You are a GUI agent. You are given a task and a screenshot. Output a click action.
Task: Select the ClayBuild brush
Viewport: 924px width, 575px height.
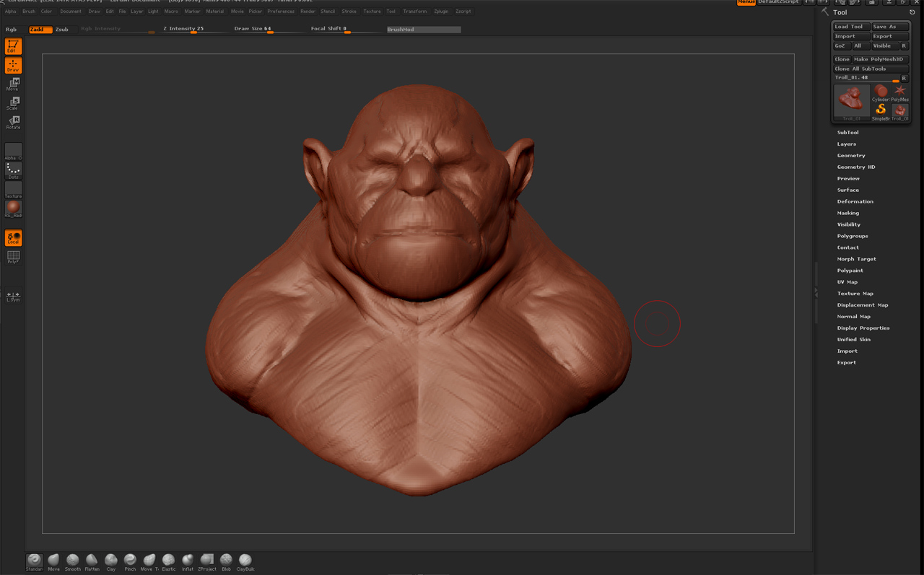tap(245, 562)
